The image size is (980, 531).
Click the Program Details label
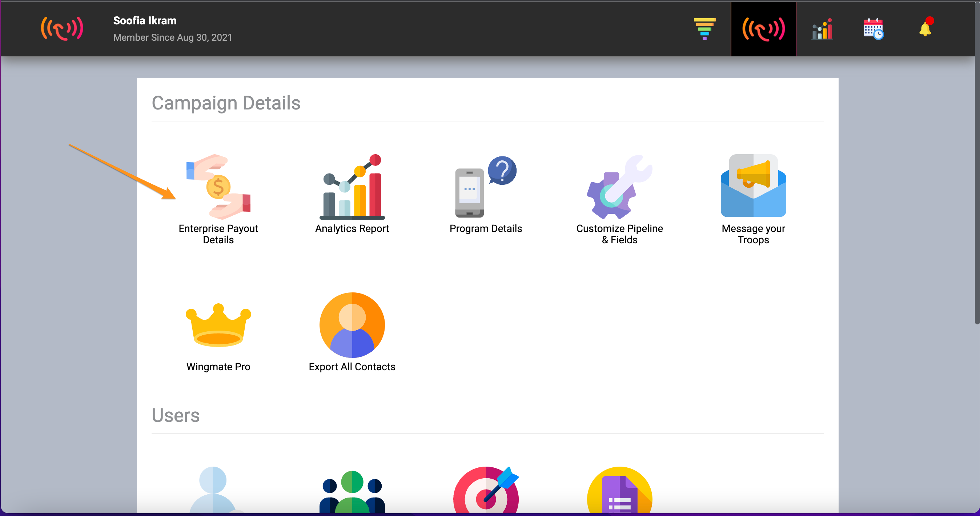(x=486, y=229)
